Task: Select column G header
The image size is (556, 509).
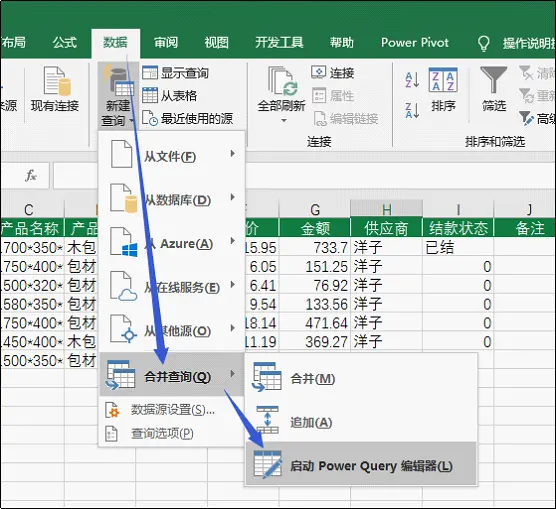Action: (315, 209)
